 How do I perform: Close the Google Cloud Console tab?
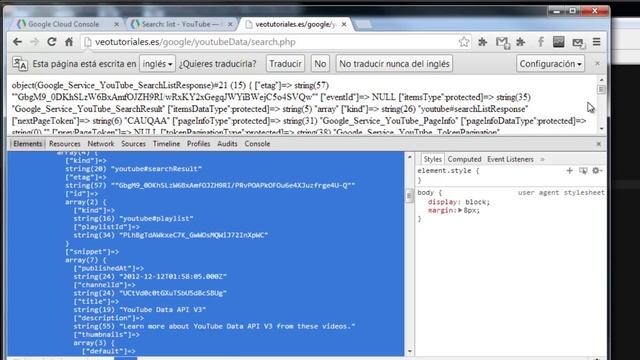coord(116,24)
